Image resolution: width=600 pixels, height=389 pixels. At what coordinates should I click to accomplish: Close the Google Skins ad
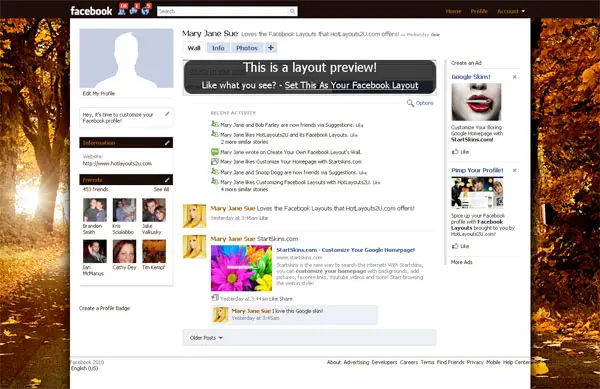click(515, 77)
